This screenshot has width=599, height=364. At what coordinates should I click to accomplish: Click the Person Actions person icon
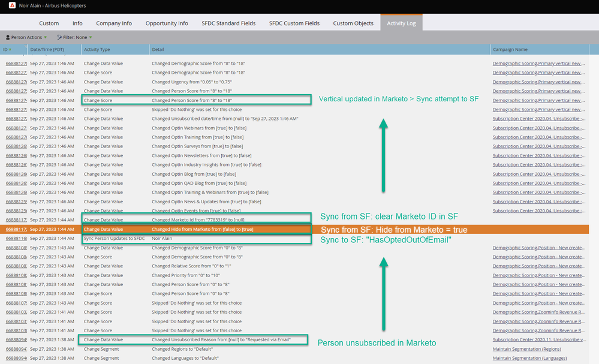[x=8, y=37]
